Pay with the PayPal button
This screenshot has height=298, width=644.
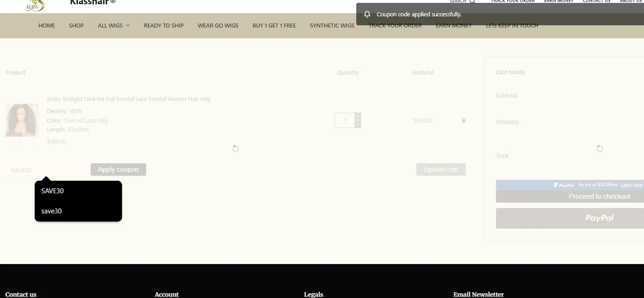599,218
